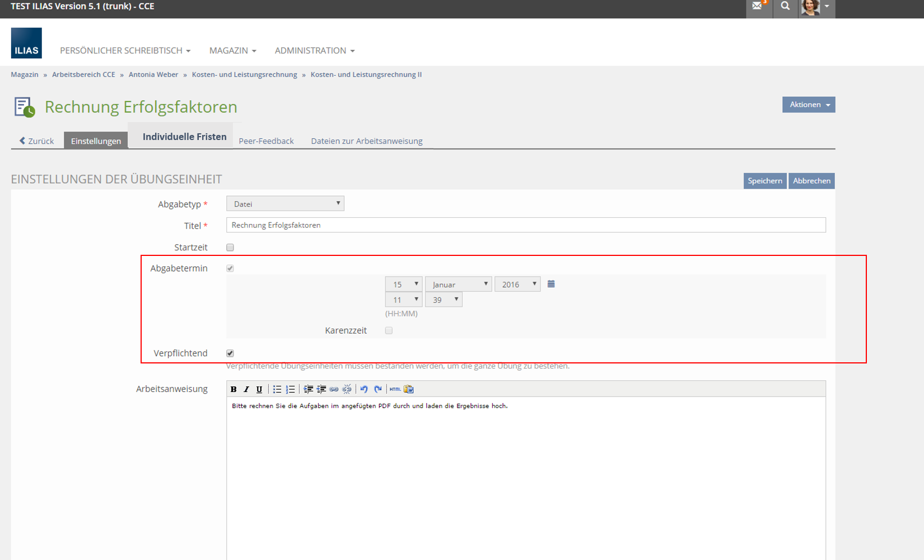Open the calendar date picker icon

tap(551, 284)
